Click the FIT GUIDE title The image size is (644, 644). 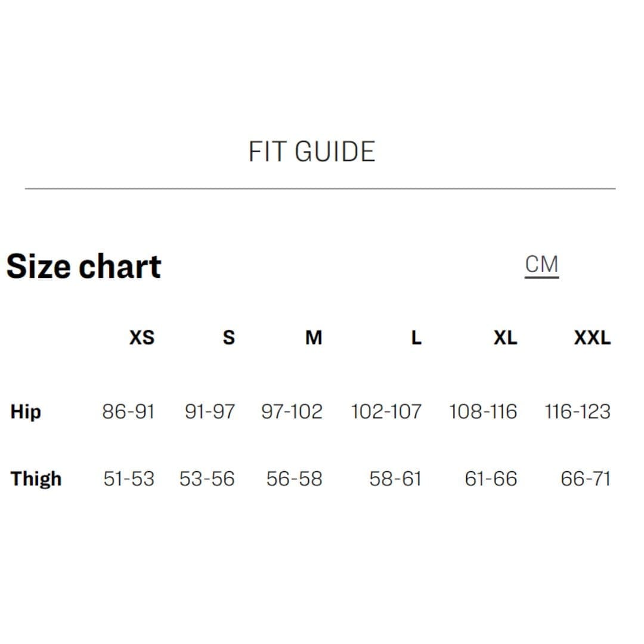(312, 152)
